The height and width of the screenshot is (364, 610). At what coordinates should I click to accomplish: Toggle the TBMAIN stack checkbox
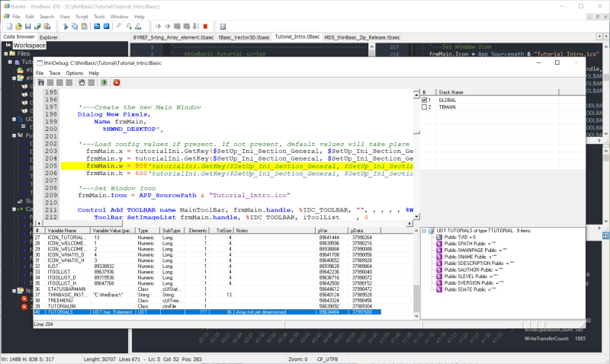click(425, 107)
